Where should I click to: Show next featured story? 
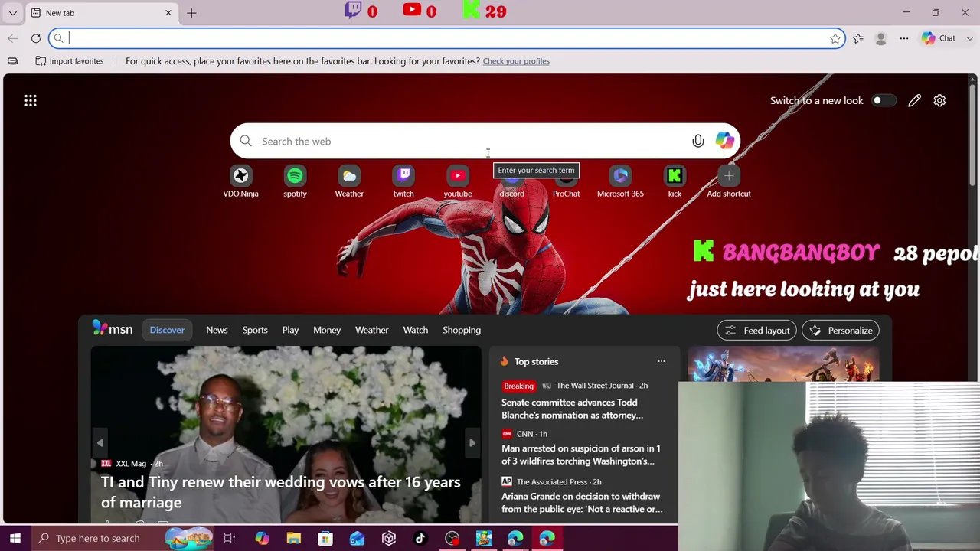(472, 442)
